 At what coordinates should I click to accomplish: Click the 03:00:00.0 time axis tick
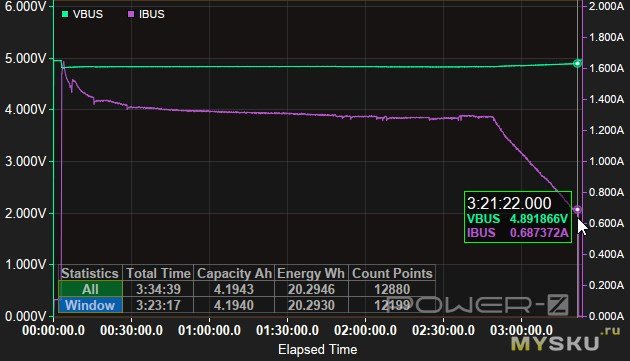pos(522,330)
